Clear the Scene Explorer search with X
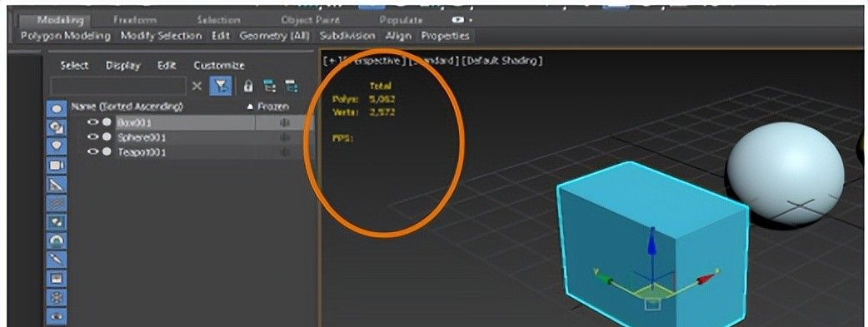 pyautogui.click(x=197, y=86)
